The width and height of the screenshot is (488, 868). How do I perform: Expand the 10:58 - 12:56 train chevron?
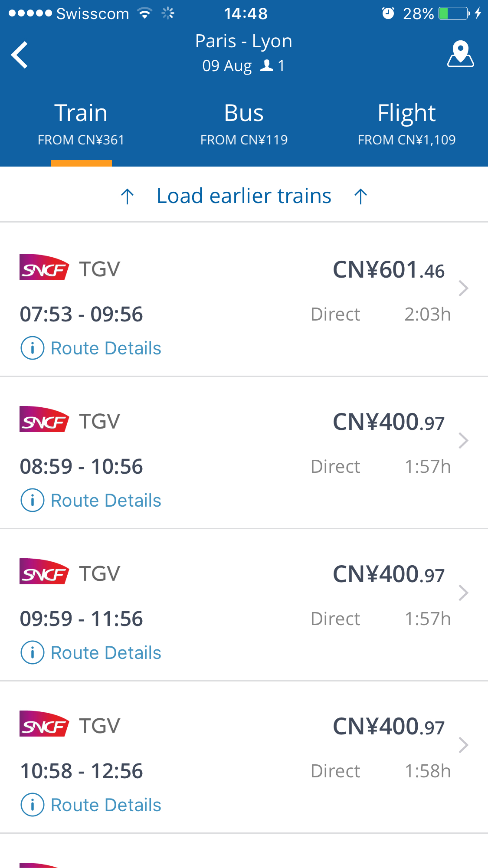click(x=463, y=745)
